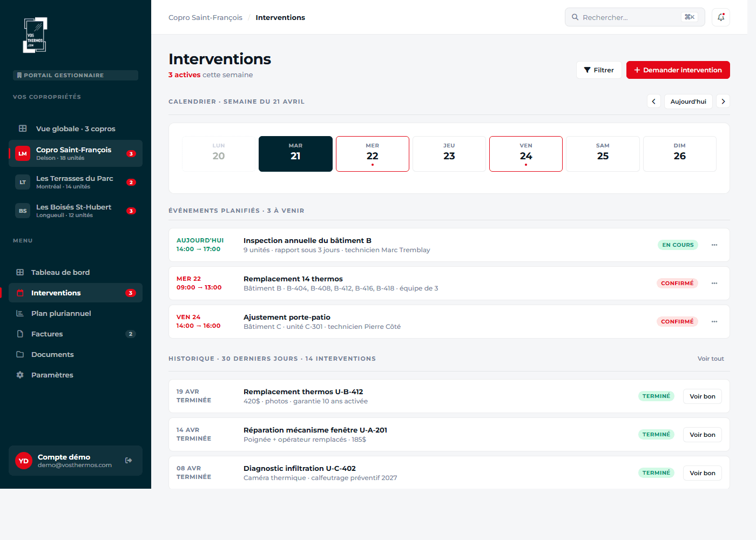This screenshot has height=540, width=756.
Task: Click Demander intervention
Action: point(678,70)
